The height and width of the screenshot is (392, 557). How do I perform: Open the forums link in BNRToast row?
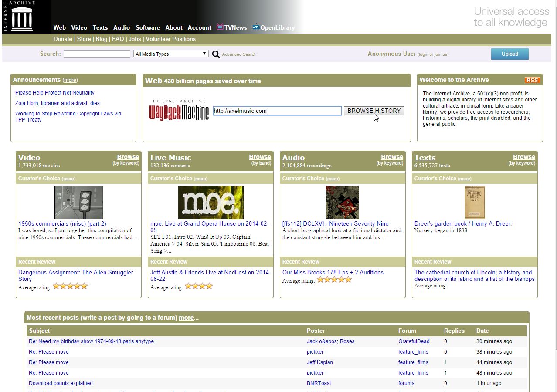pos(406,383)
